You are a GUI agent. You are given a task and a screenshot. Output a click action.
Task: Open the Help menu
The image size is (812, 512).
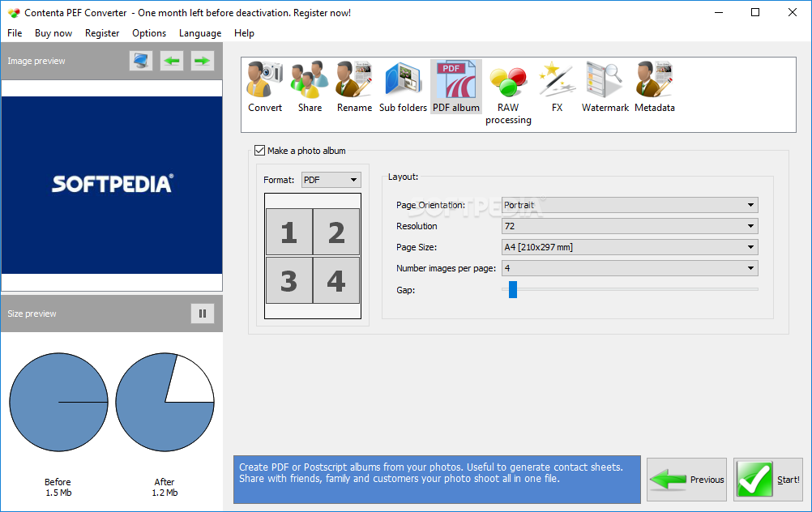click(244, 33)
